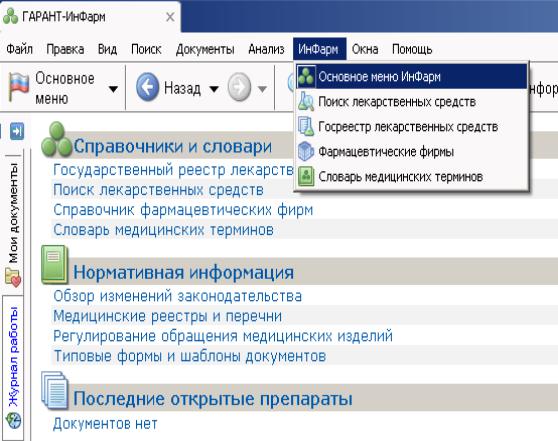This screenshot has width=558, height=441.
Task: Click the green book Нормативная информация icon
Action: click(x=55, y=264)
